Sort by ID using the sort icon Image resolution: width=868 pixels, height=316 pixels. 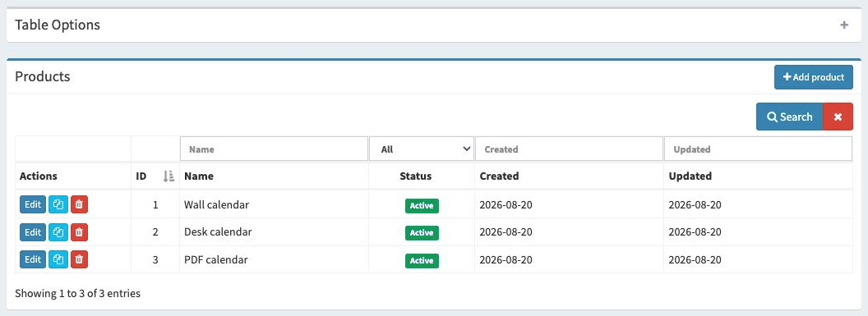(x=169, y=176)
